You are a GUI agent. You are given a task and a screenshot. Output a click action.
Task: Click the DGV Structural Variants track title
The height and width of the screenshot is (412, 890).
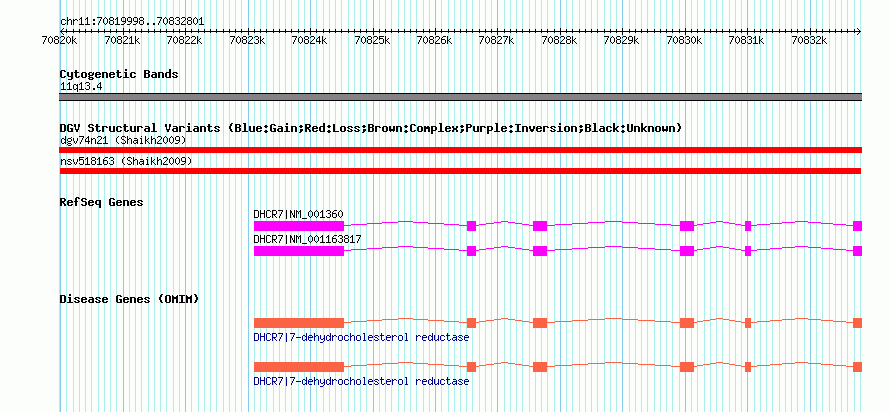[371, 128]
